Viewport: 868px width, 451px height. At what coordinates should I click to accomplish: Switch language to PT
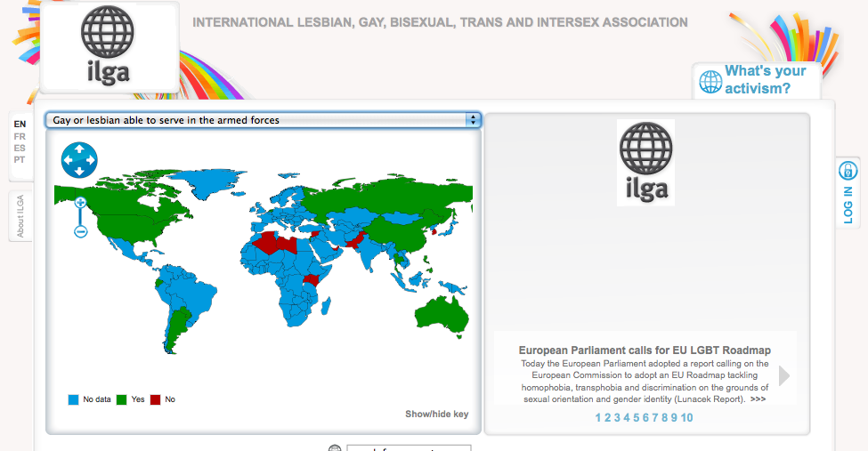[20, 159]
